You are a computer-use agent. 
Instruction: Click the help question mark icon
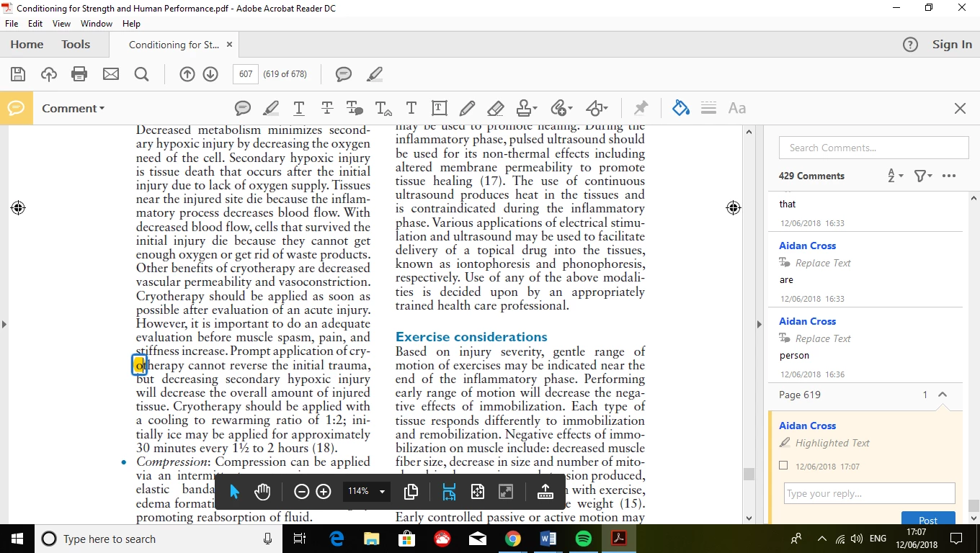click(910, 45)
